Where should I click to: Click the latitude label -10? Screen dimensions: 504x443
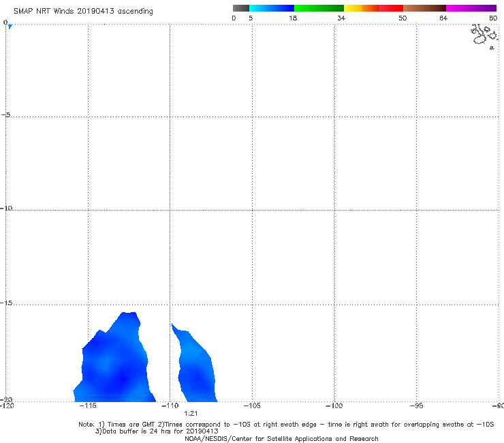[x=6, y=208]
